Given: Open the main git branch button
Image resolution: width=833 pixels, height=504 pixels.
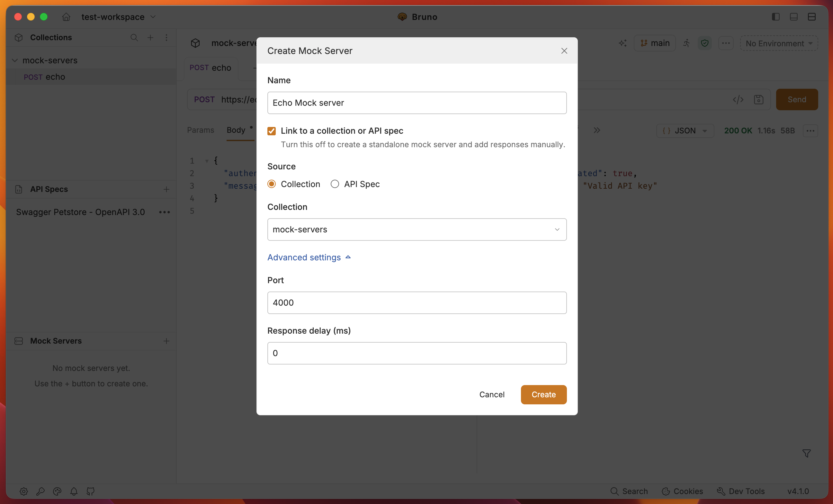Looking at the screenshot, I should (655, 43).
